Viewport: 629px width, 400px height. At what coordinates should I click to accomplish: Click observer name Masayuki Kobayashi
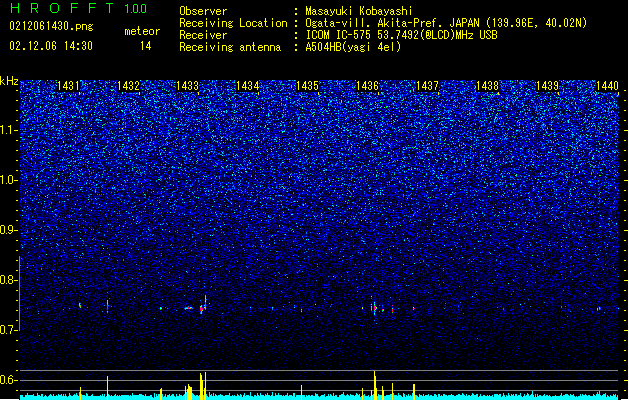[359, 11]
